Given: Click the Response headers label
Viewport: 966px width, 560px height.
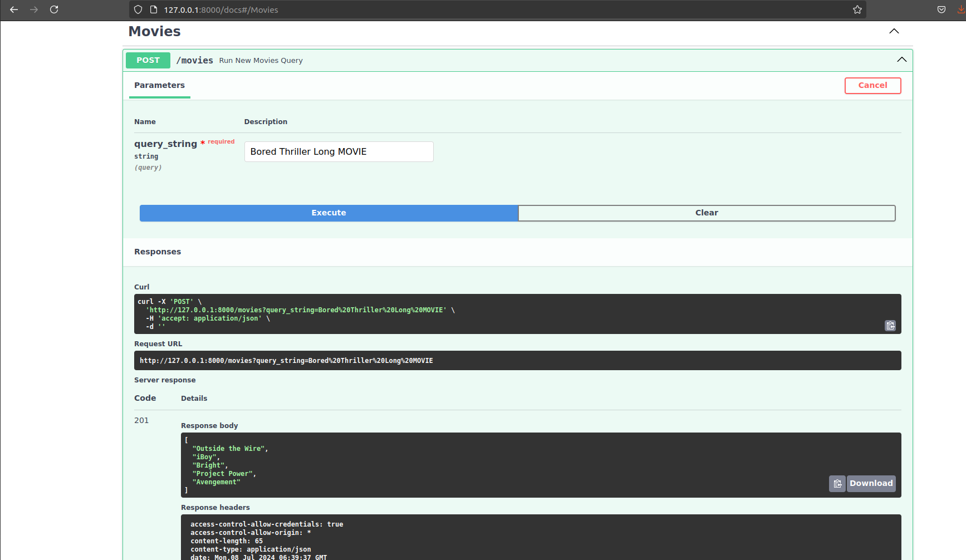Looking at the screenshot, I should tap(215, 508).
